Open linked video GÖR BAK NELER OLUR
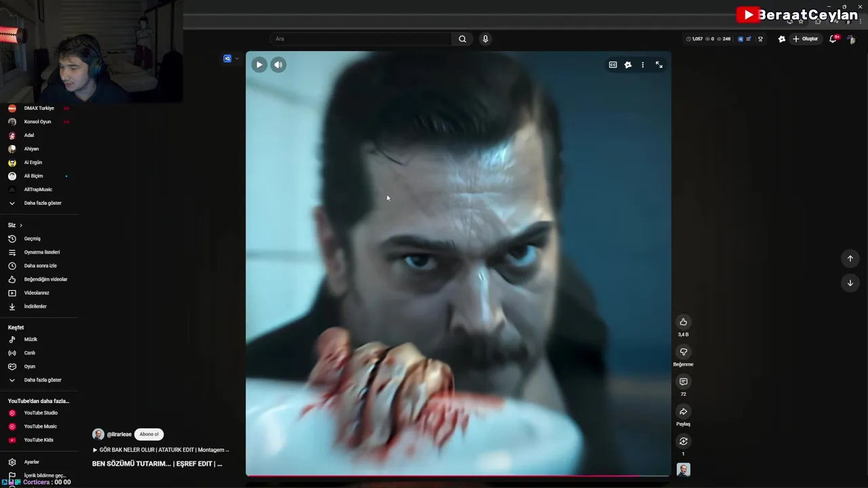 (x=161, y=450)
